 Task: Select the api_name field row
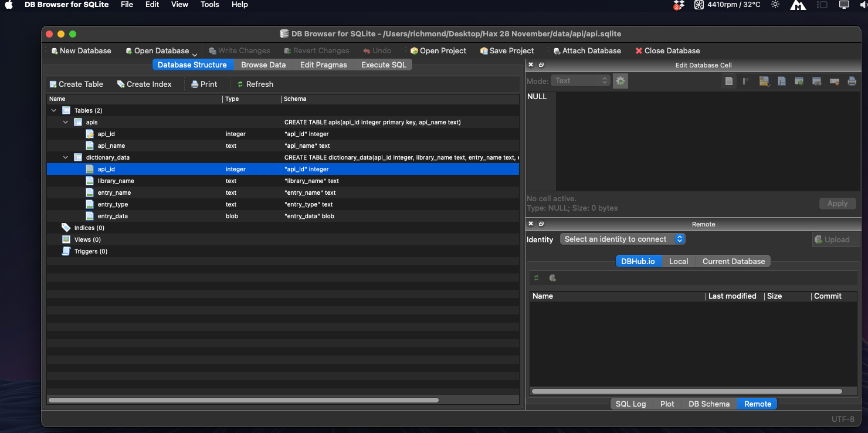[283, 146]
